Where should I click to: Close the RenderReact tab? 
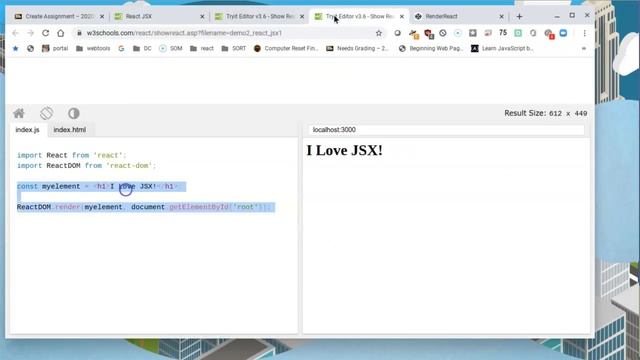tap(502, 17)
